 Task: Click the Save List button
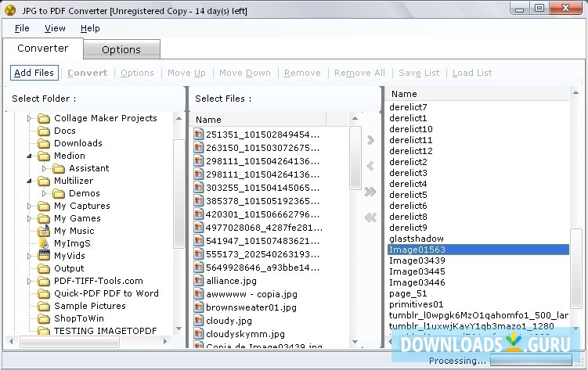tap(419, 73)
